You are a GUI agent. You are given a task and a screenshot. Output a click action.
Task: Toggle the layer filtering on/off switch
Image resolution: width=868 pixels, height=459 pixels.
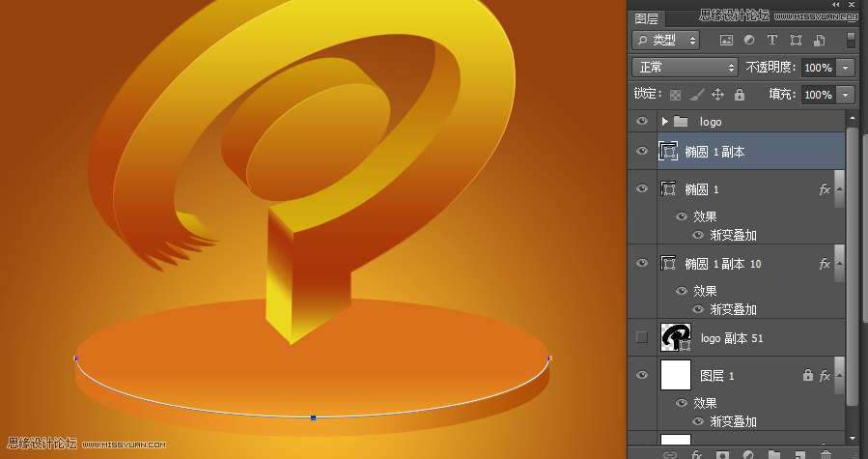click(851, 41)
